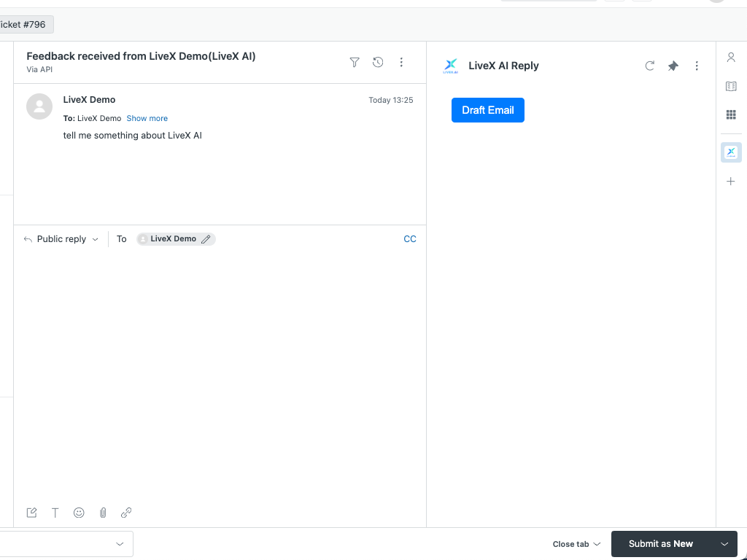Image resolution: width=747 pixels, height=560 pixels.
Task: Attach a file to the reply
Action: pos(103,513)
